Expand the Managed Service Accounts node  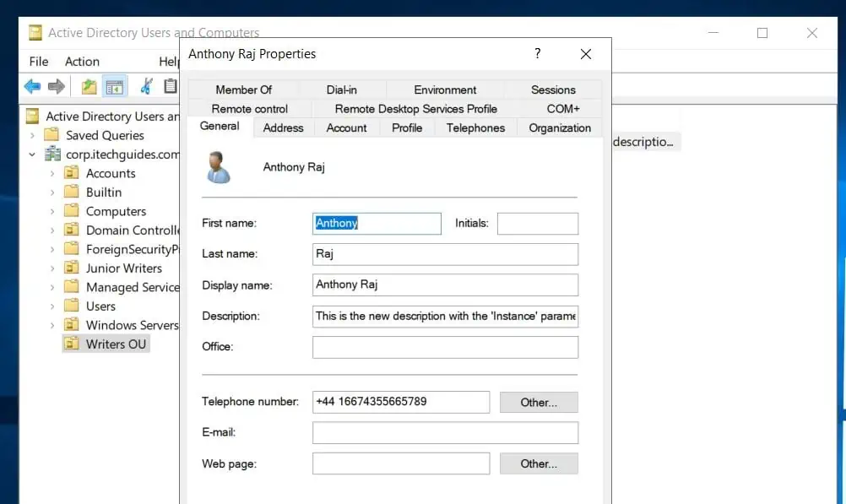(x=52, y=288)
